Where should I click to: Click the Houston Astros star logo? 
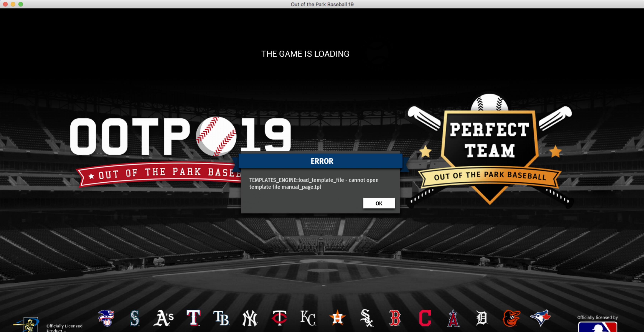pyautogui.click(x=337, y=317)
